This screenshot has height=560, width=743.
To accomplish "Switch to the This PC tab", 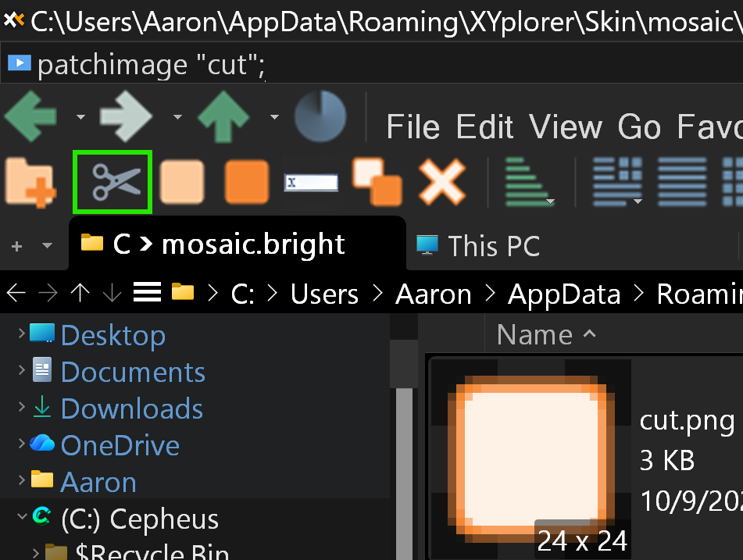I will [492, 246].
